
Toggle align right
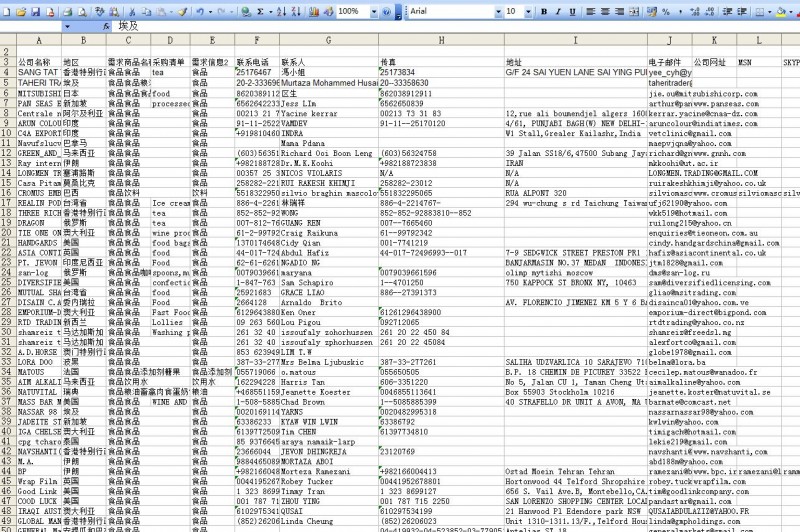tap(619, 12)
